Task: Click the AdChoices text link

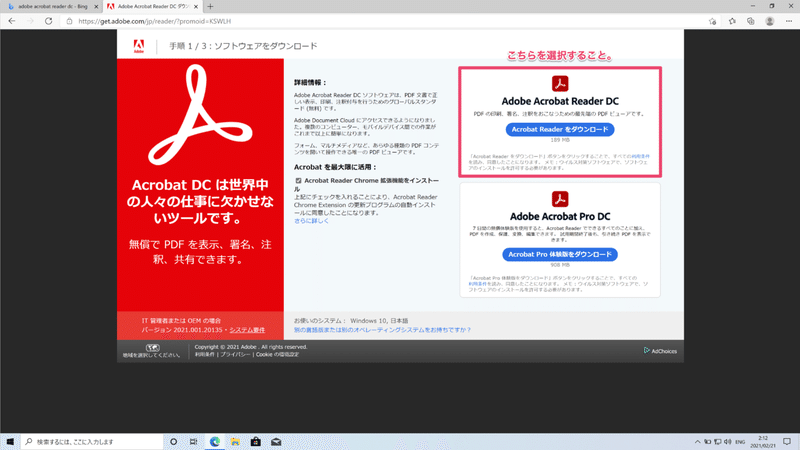Action: tap(664, 351)
